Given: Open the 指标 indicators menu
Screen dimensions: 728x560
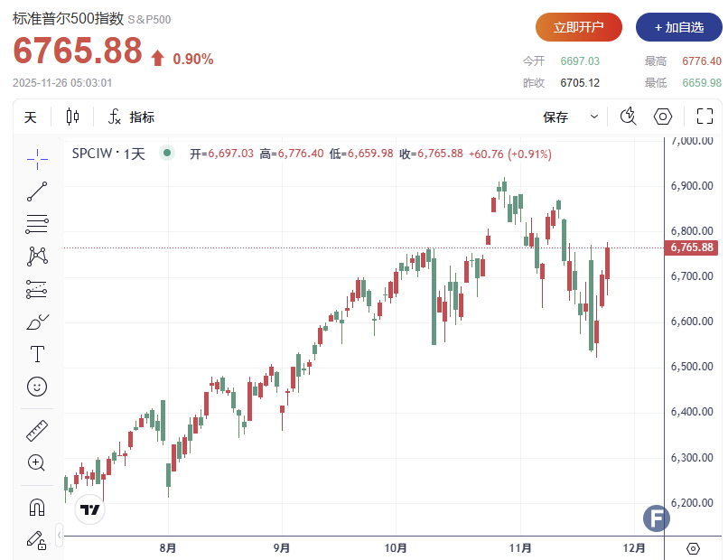Looking at the screenshot, I should pyautogui.click(x=131, y=117).
